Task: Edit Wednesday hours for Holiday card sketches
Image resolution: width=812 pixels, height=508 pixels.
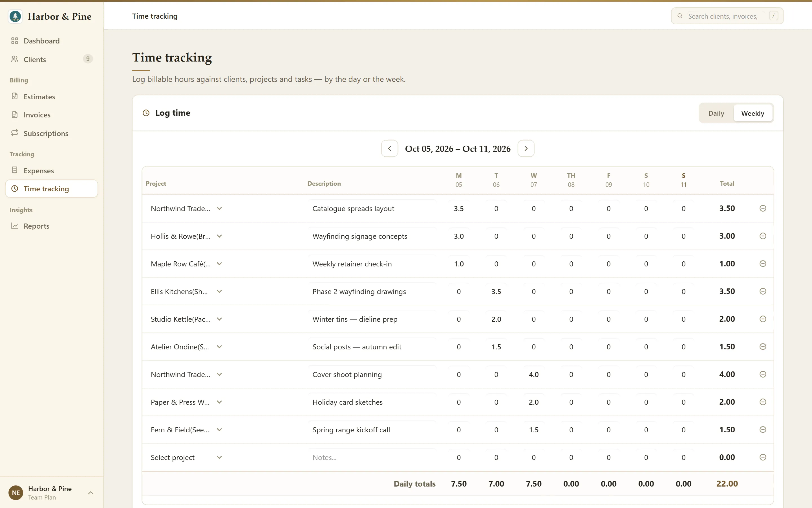Action: [533, 402]
